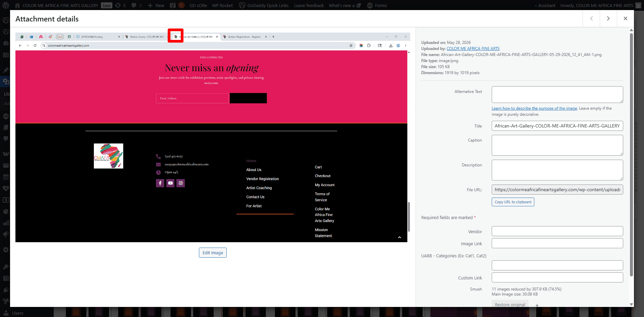Open the GD cORe menu item
The height and width of the screenshot is (317, 644).
click(x=198, y=5)
